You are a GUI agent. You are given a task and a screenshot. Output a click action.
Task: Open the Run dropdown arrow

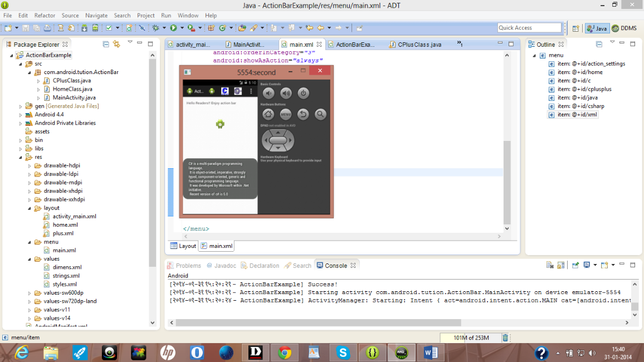[182, 28]
